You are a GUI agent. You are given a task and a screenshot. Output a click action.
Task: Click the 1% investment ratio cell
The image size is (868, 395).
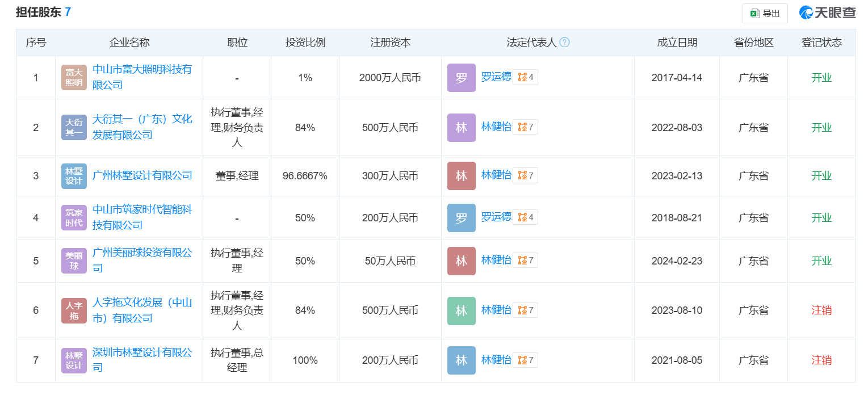click(x=305, y=78)
